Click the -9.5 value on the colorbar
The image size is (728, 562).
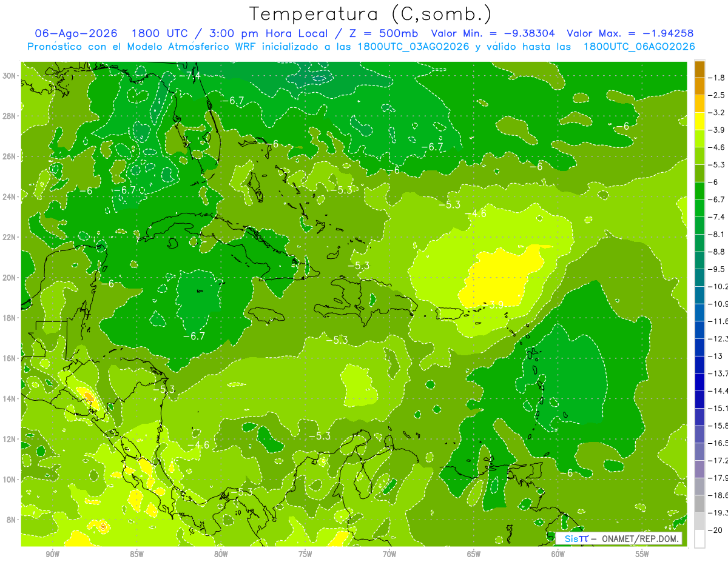tap(717, 269)
